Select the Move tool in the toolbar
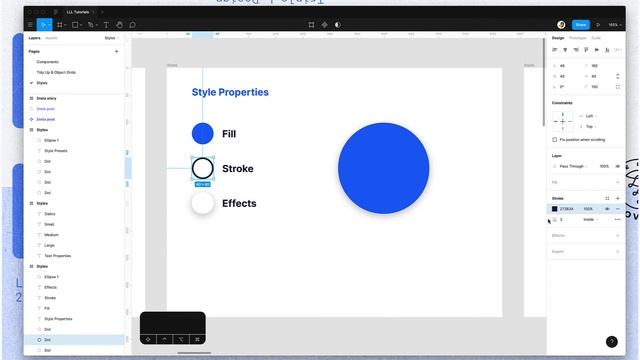640x360 pixels. point(42,25)
